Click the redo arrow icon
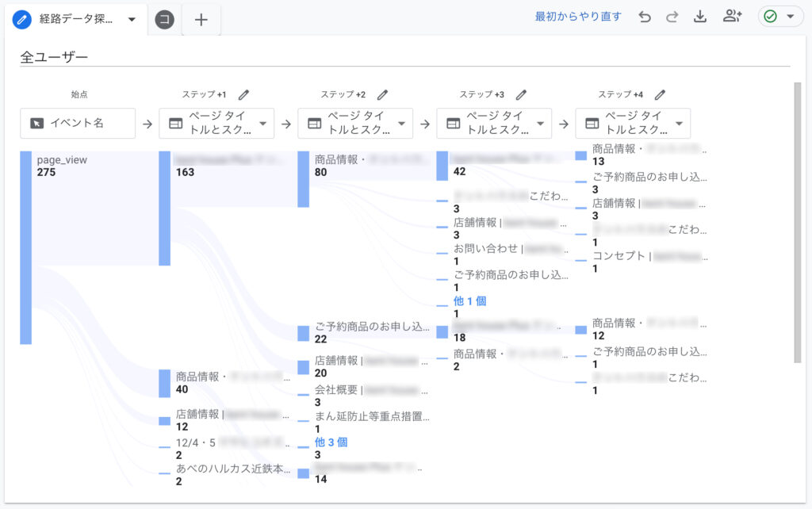812x509 pixels. coord(672,17)
